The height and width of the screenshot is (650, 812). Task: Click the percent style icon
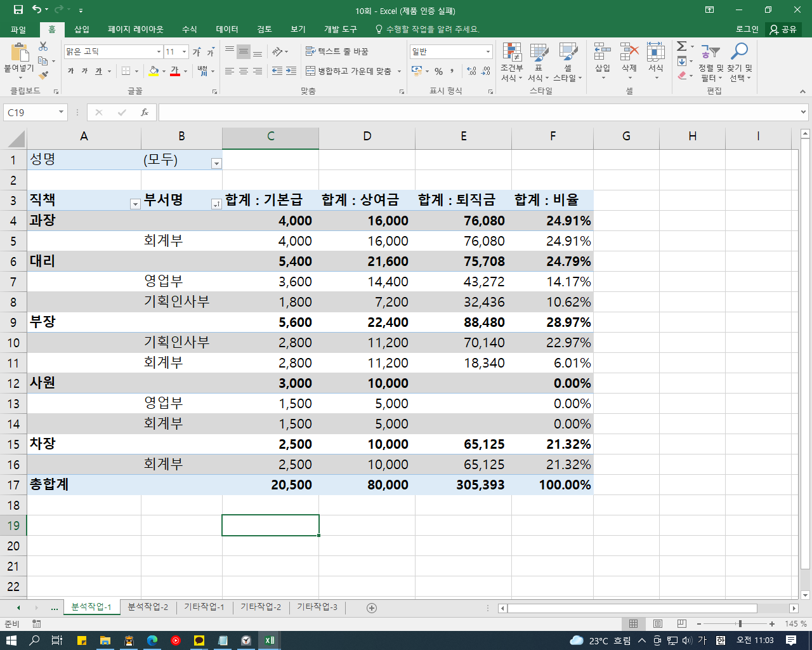point(438,71)
